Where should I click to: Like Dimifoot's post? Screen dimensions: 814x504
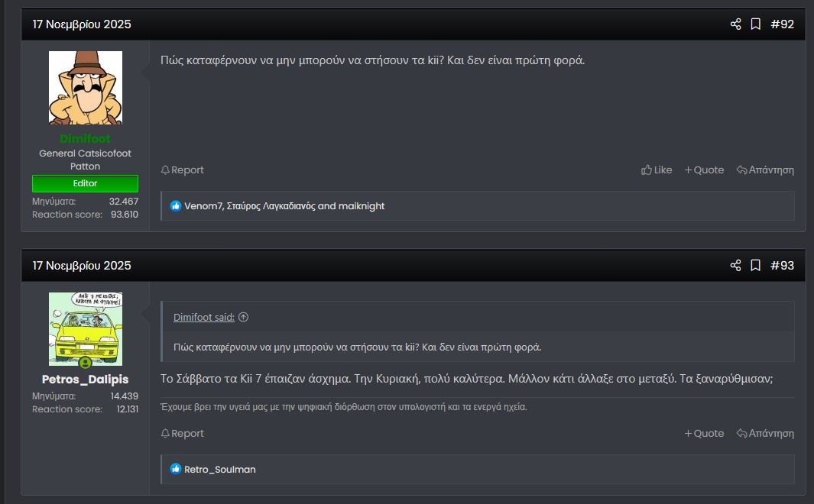pos(657,170)
